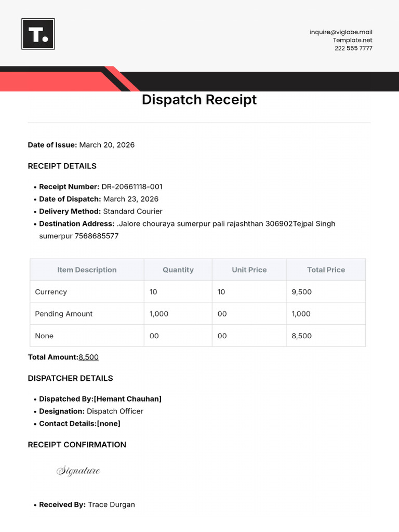Click the RECEIPT CONFIRMATION heading
The width and height of the screenshot is (399, 532).
point(77,445)
